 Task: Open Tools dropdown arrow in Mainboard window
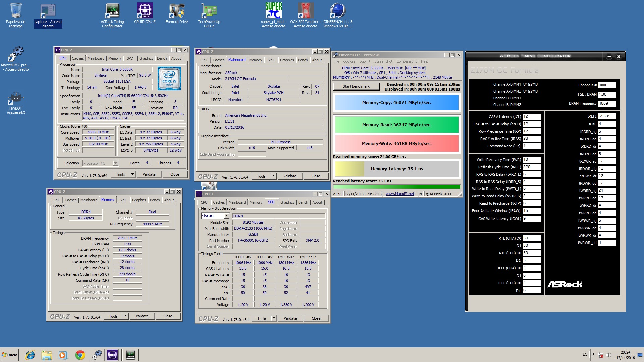click(273, 176)
